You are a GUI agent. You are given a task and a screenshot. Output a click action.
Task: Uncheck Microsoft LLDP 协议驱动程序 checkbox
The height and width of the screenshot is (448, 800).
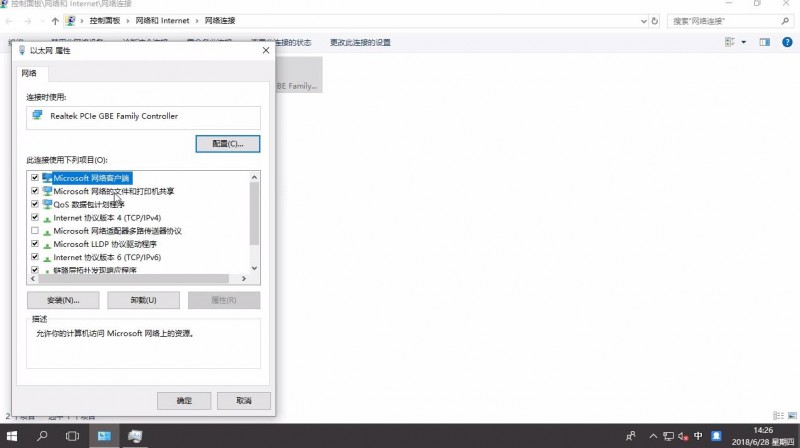tap(35, 244)
